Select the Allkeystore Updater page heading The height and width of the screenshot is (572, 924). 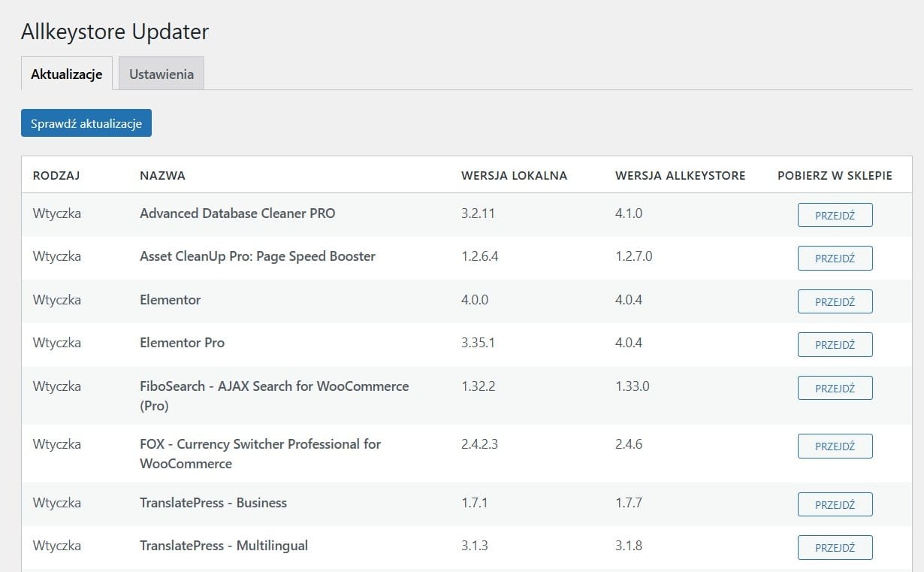(x=115, y=32)
